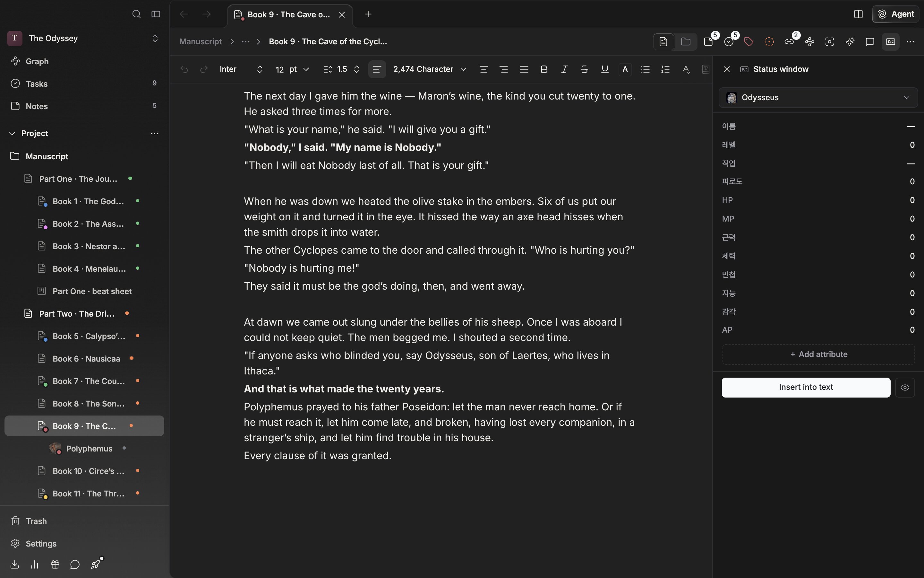
Task: Select justify text alignment
Action: point(524,69)
